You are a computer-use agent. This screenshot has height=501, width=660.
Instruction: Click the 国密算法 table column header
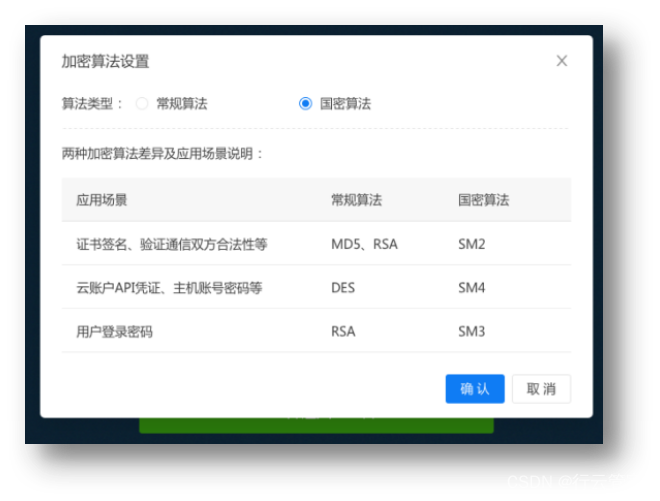click(483, 200)
